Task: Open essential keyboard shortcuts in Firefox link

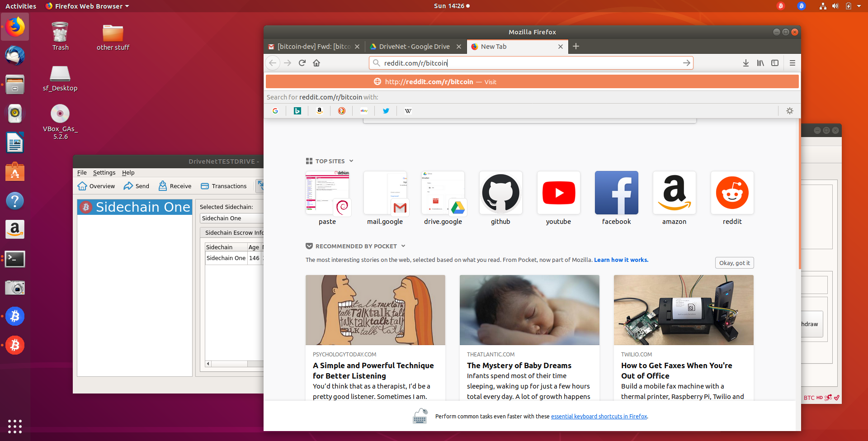Action: pos(599,416)
